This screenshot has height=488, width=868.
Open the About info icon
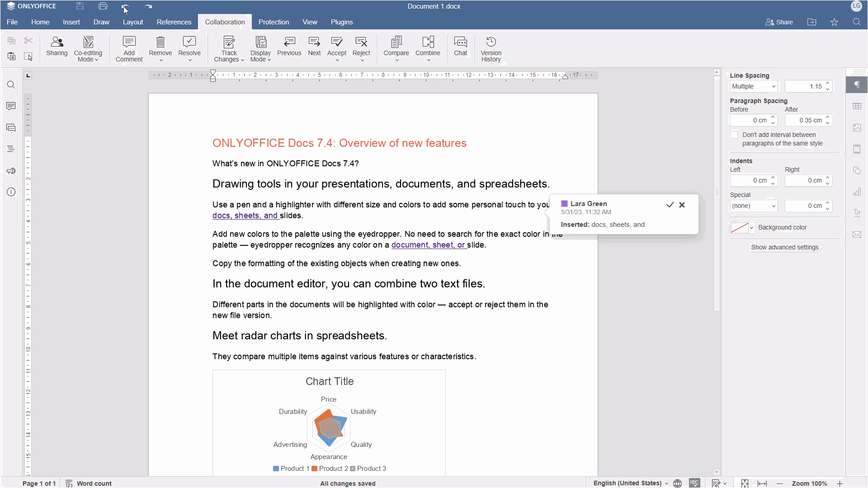point(11,192)
